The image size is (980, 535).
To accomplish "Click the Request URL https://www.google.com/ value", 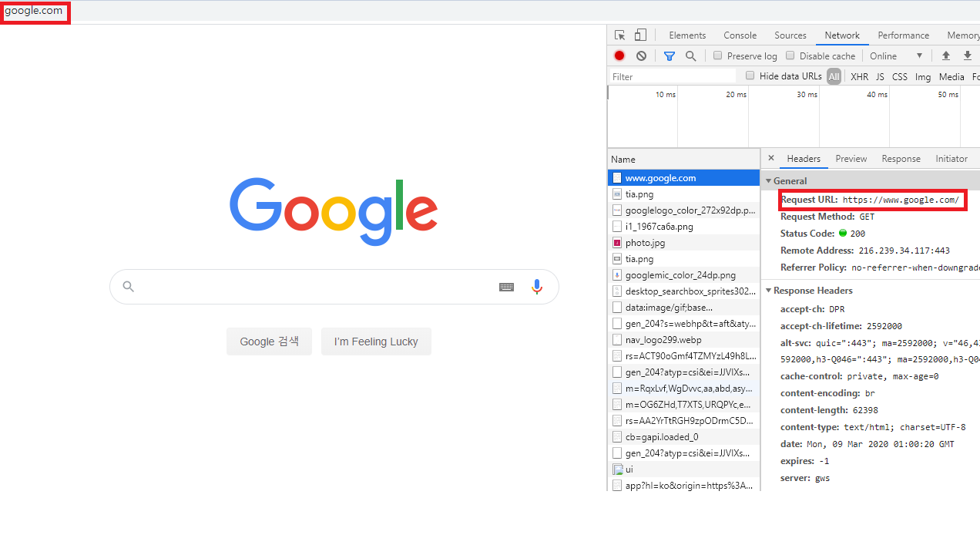I will tap(901, 200).
